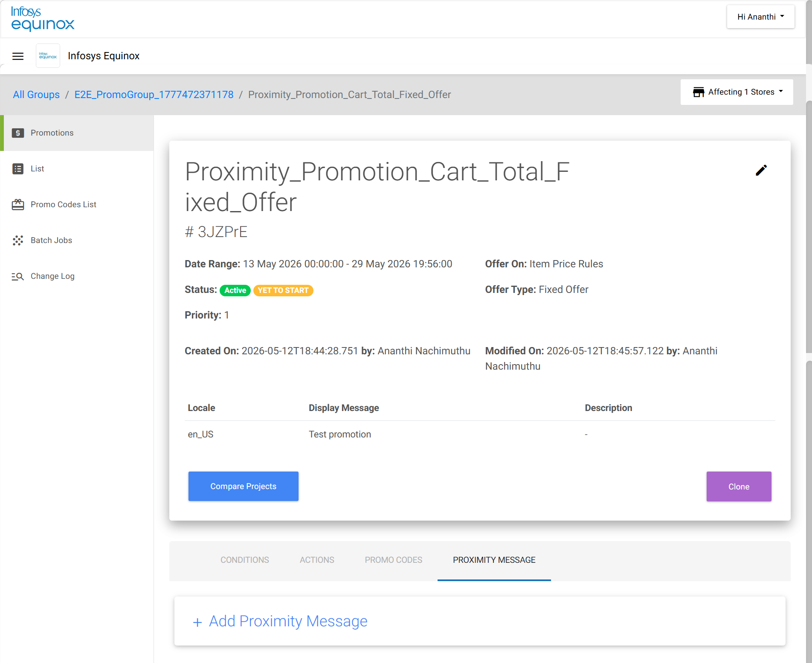Open the Promotions sidebar item
812x663 pixels.
pos(77,133)
